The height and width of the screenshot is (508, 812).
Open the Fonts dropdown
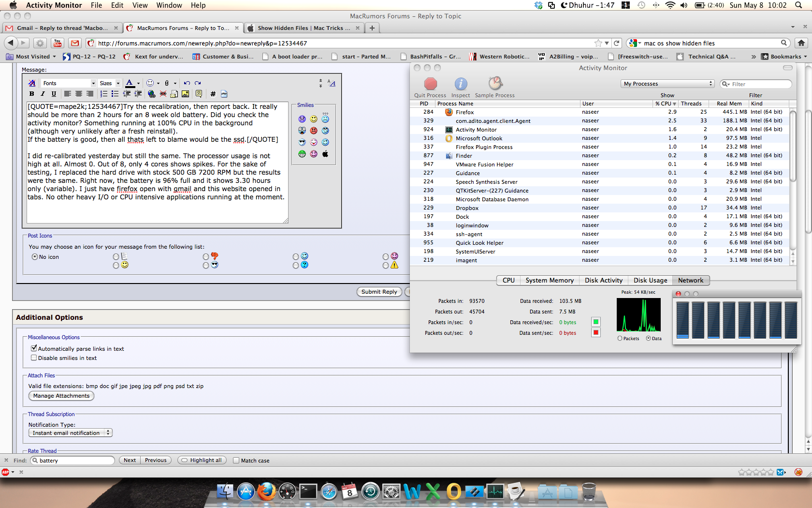pos(69,83)
